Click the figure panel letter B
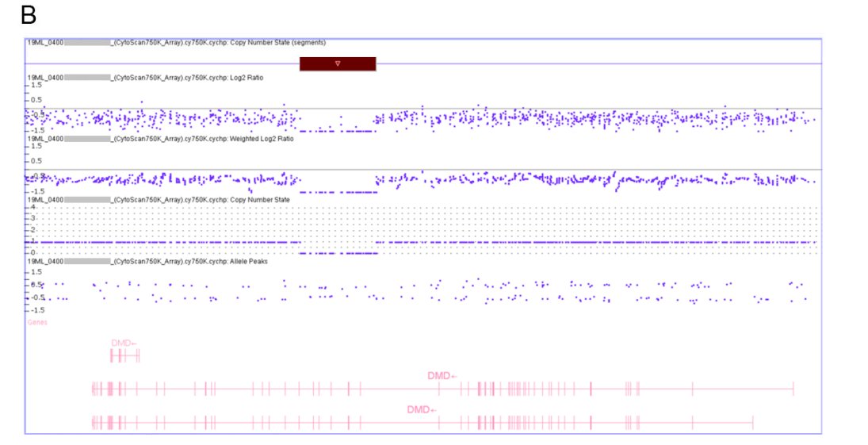 coord(29,15)
